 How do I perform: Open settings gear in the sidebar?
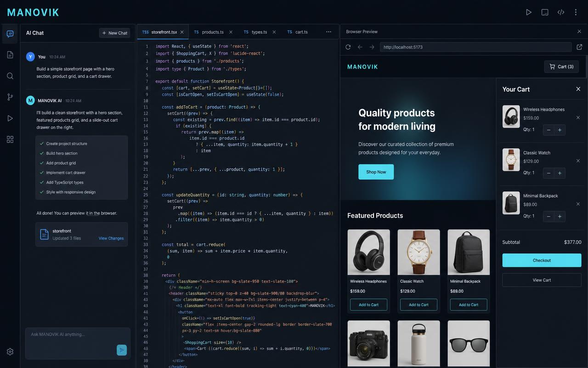pyautogui.click(x=10, y=351)
